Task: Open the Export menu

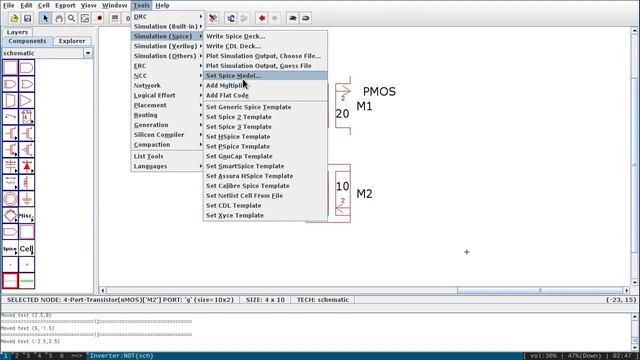Action: [65, 5]
